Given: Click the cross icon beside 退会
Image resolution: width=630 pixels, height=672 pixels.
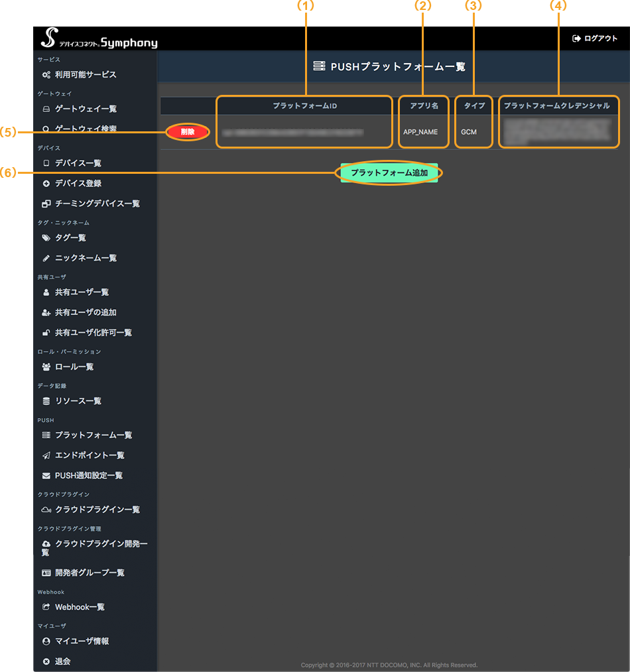Looking at the screenshot, I should coord(46,661).
